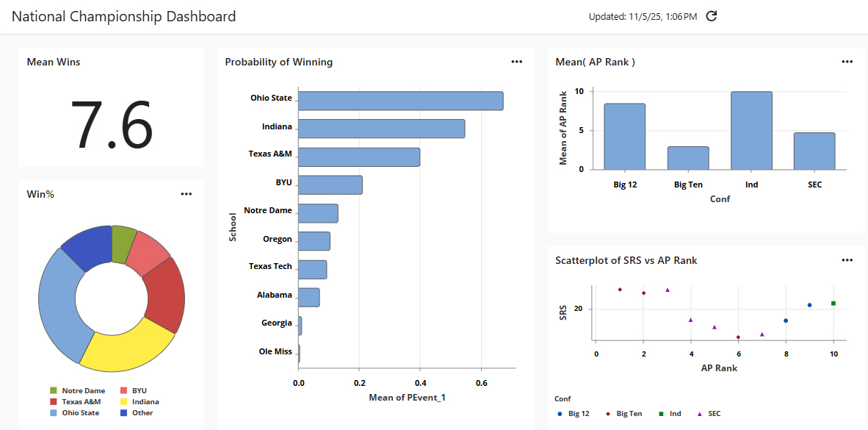This screenshot has height=430, width=868.
Task: Open Probability of Winning options menu
Action: pyautogui.click(x=517, y=62)
